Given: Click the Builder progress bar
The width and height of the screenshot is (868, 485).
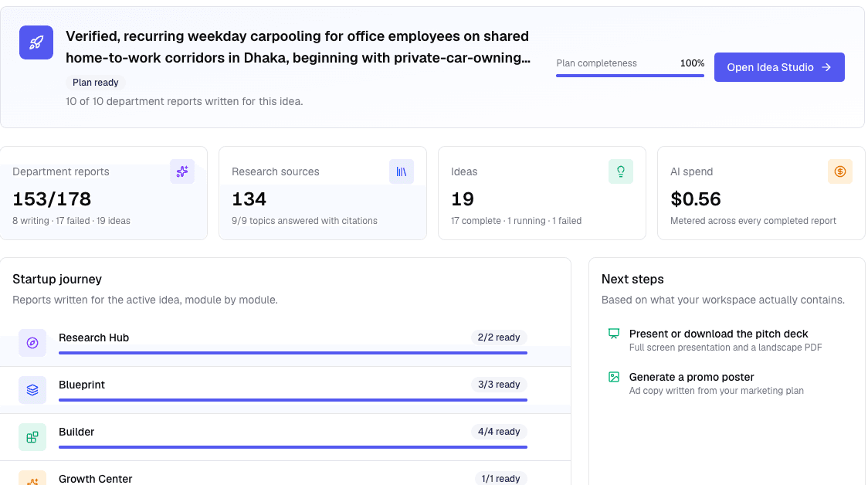Looking at the screenshot, I should coord(293,447).
